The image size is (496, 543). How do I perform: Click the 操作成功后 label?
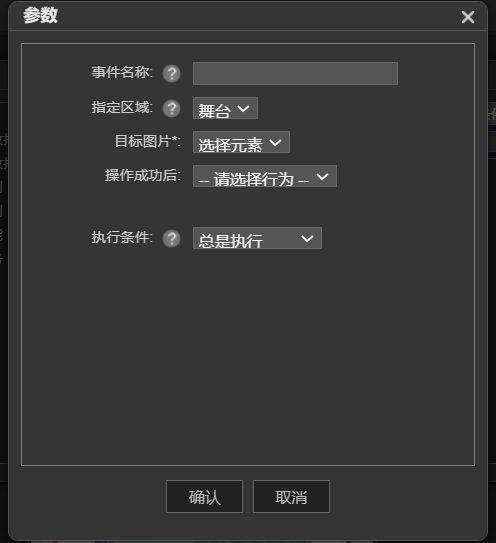(x=143, y=175)
